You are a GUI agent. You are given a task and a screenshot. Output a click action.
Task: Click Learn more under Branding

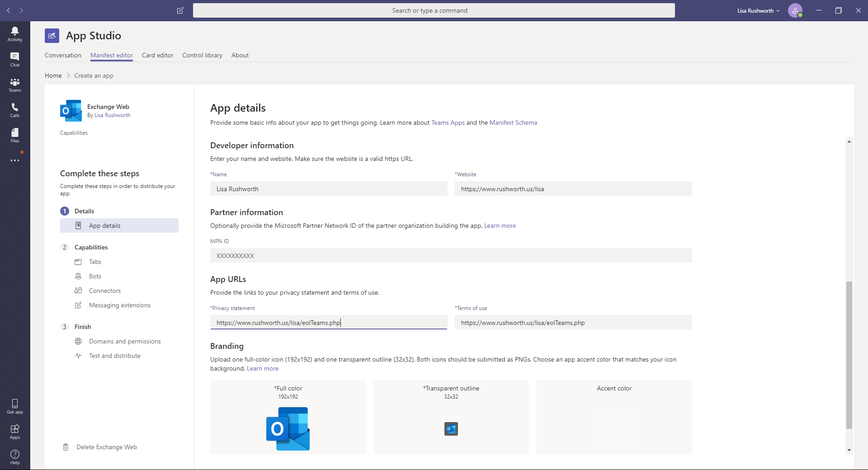[263, 368]
